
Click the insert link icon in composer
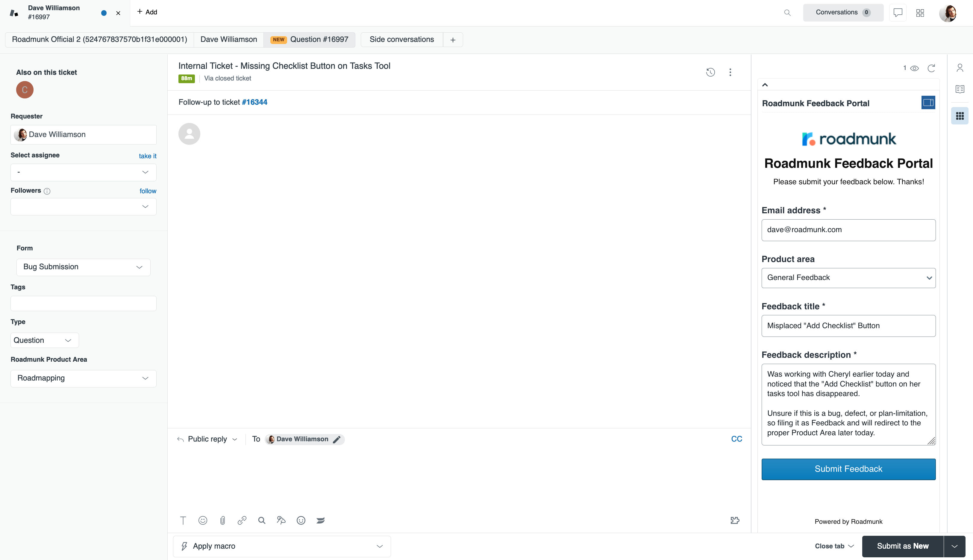pos(242,521)
